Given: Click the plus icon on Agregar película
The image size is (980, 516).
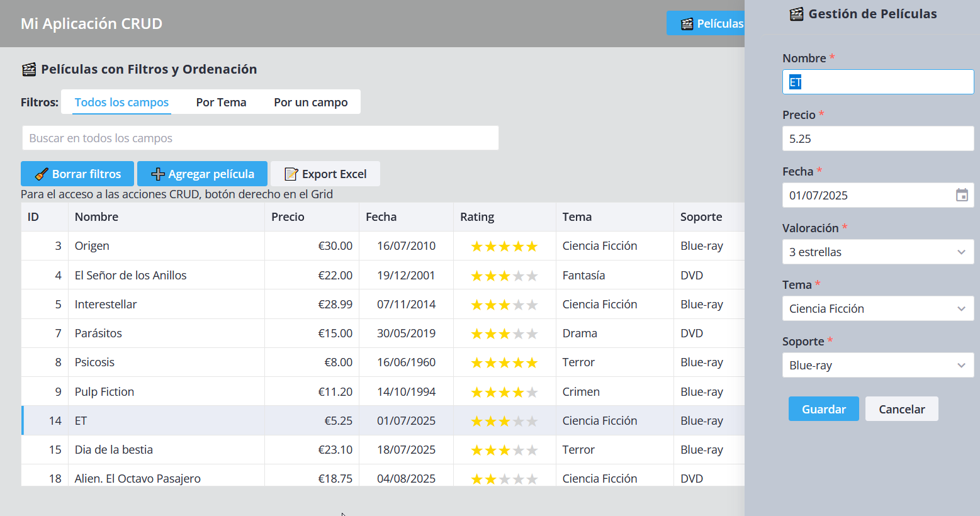Looking at the screenshot, I should (158, 174).
